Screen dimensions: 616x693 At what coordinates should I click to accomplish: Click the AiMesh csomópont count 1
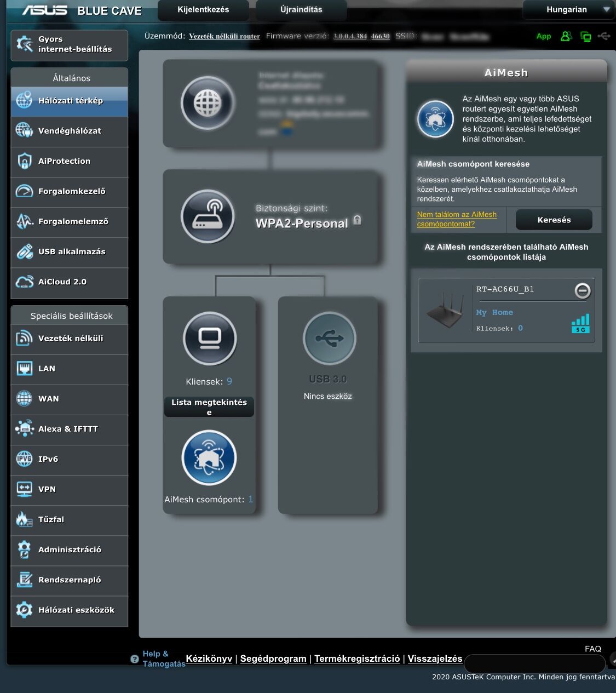(x=251, y=499)
